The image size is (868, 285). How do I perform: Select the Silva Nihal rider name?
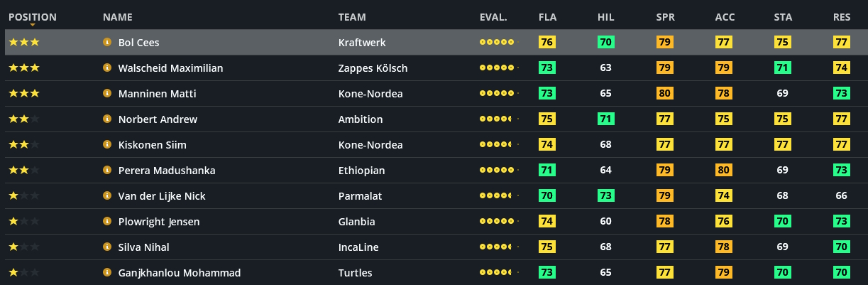[x=143, y=247]
